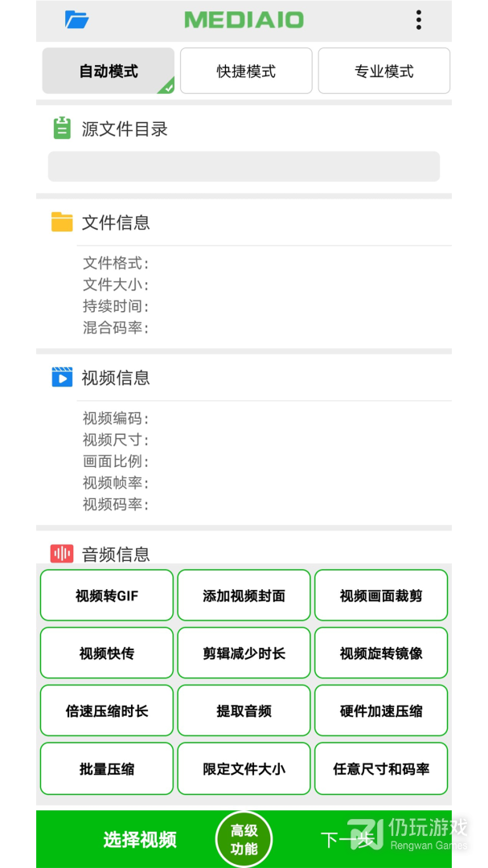
Task: Select the 专业模式 tab
Action: pos(383,72)
